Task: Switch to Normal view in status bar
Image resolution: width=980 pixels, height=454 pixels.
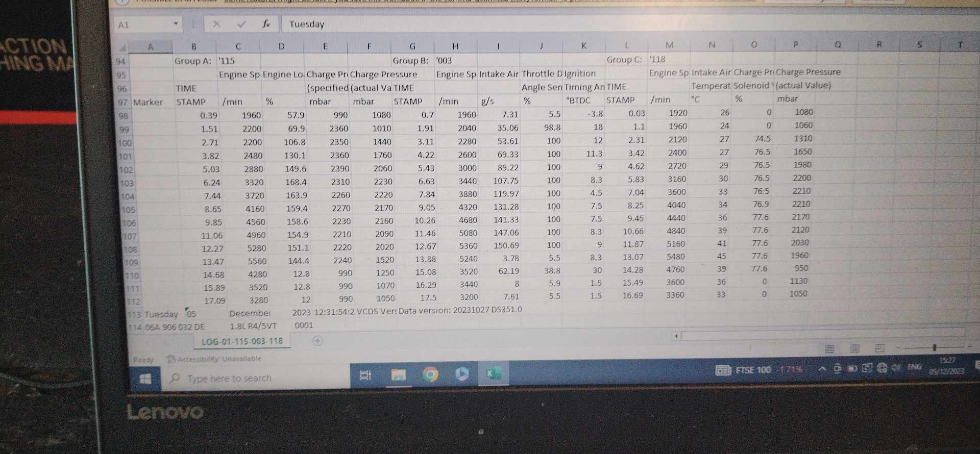Action: 829,349
